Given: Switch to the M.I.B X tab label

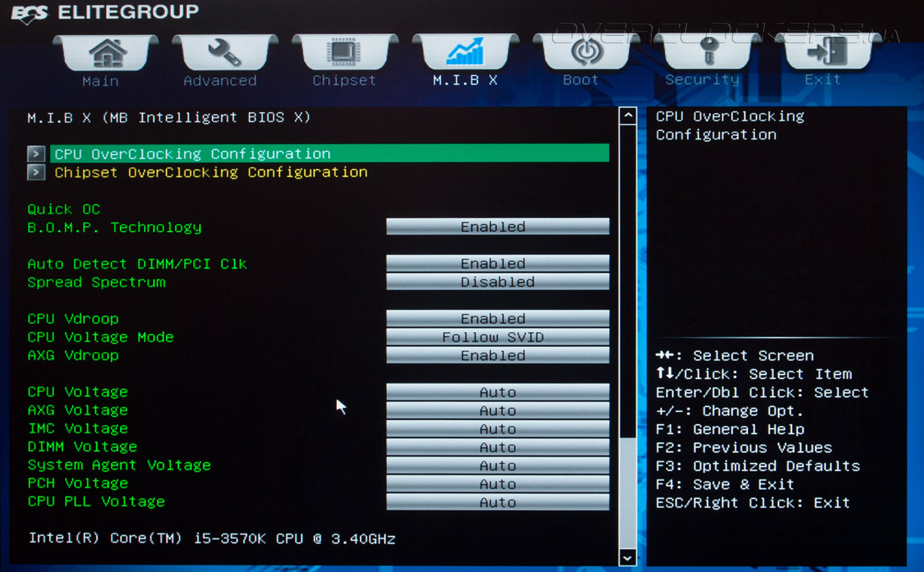Looking at the screenshot, I should click(x=465, y=80).
